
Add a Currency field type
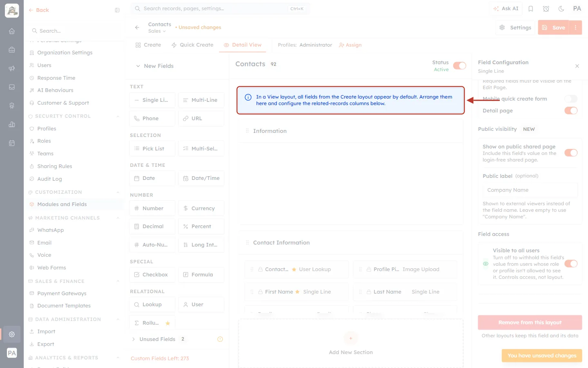point(201,209)
